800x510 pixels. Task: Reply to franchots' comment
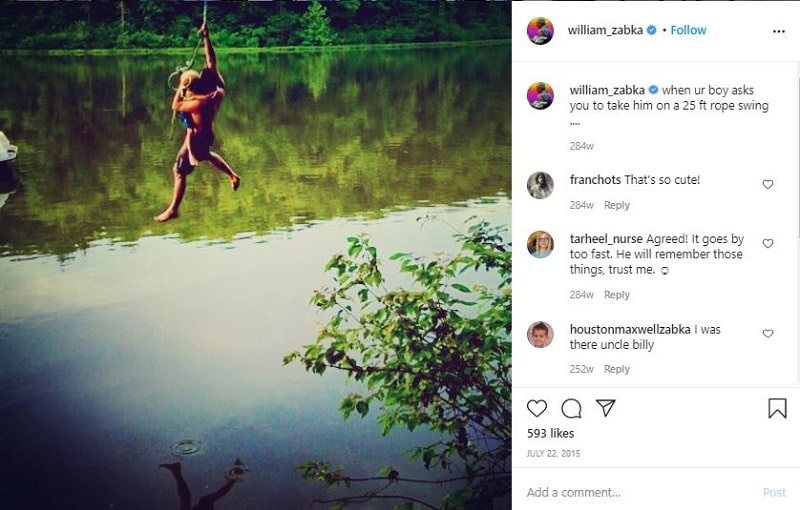point(617,205)
